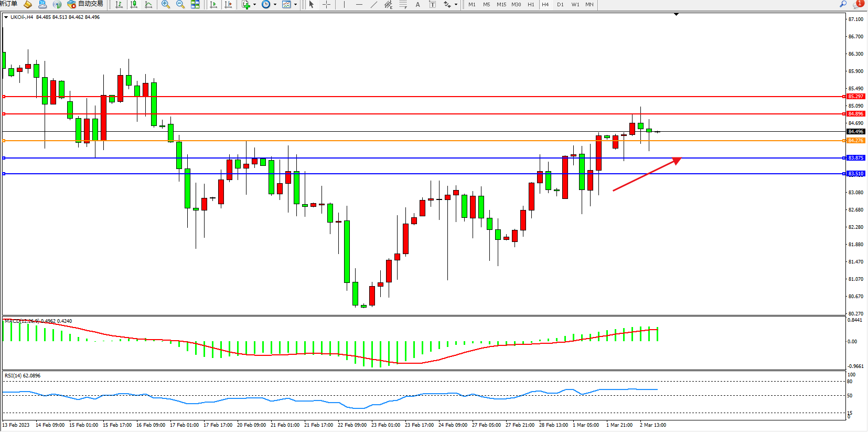
Task: Click the zoom out magnifier icon
Action: (180, 5)
